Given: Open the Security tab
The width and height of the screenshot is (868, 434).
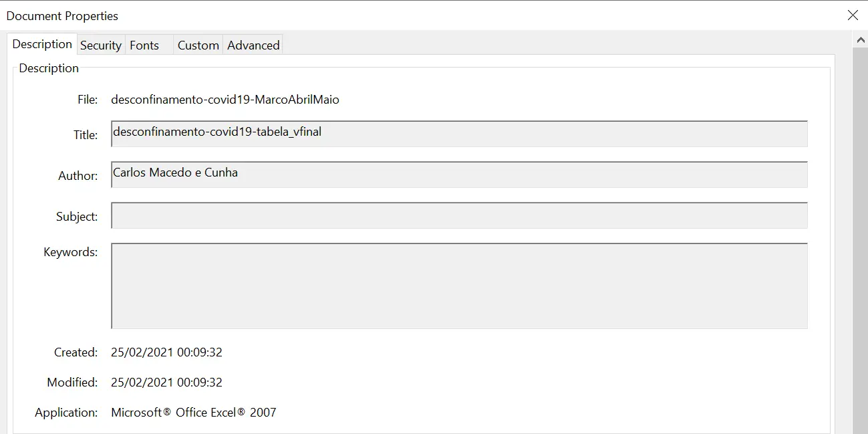Looking at the screenshot, I should (101, 45).
